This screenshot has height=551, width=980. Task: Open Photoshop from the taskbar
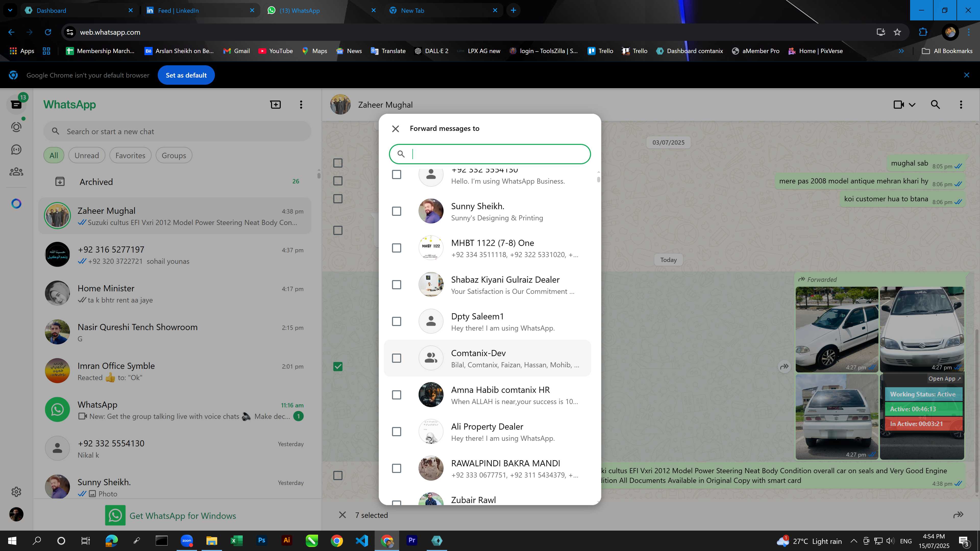point(261,540)
